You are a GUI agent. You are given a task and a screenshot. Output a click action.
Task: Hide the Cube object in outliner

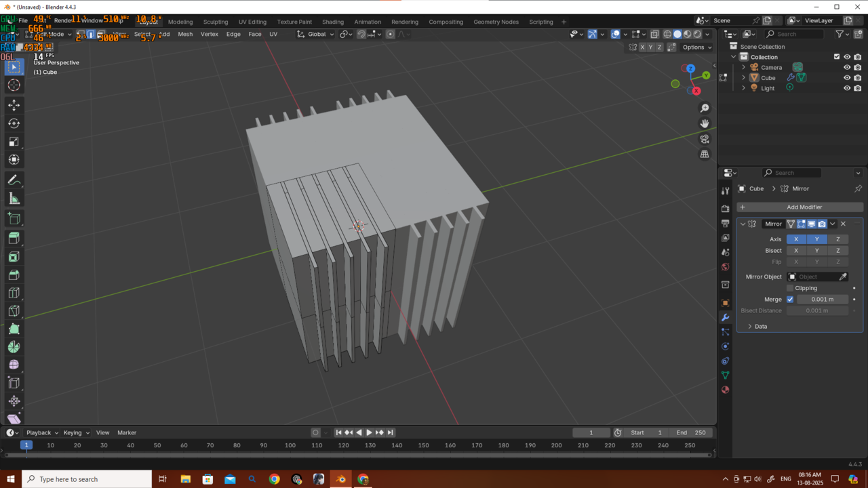846,78
